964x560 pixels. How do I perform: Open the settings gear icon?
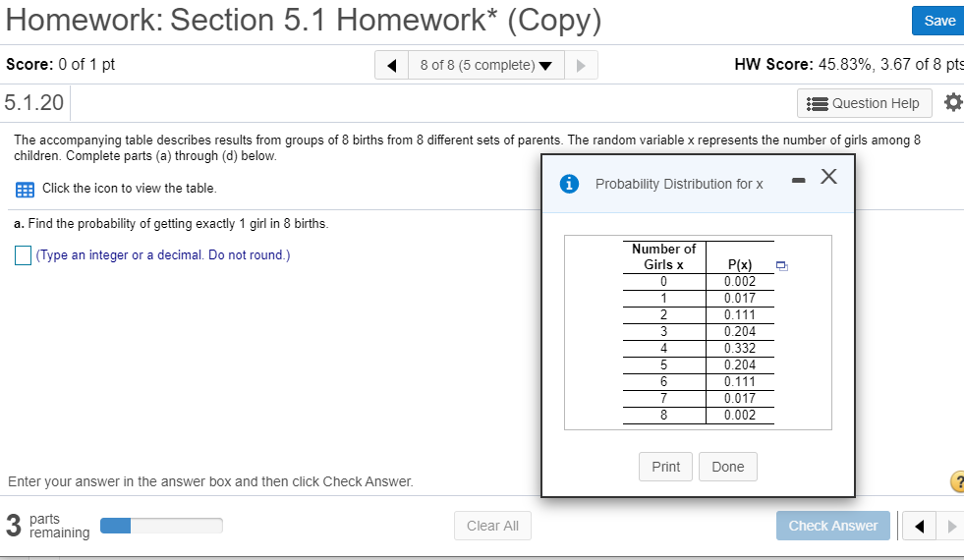pos(953,102)
